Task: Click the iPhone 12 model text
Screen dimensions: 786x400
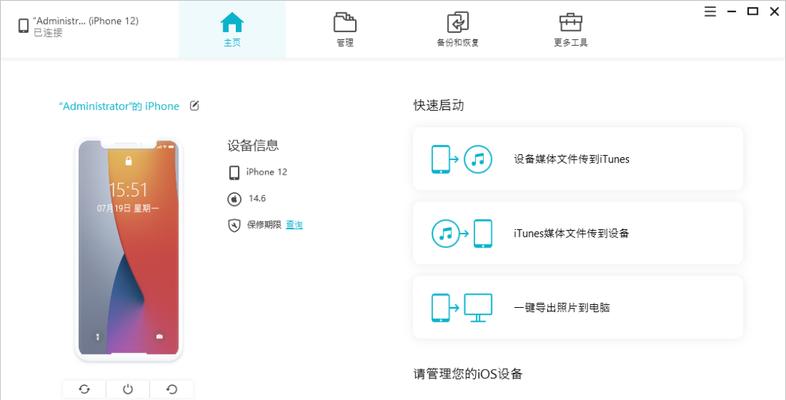Action: 267,172
